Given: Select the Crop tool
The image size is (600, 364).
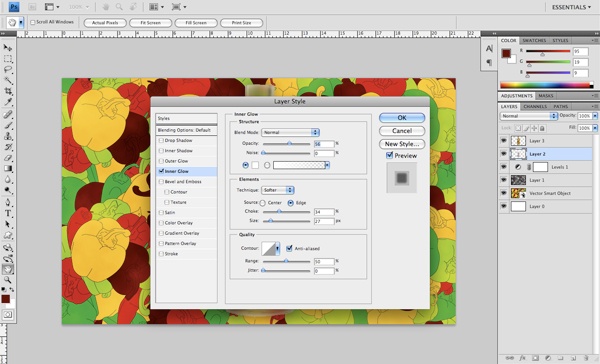Looking at the screenshot, I should (8, 91).
